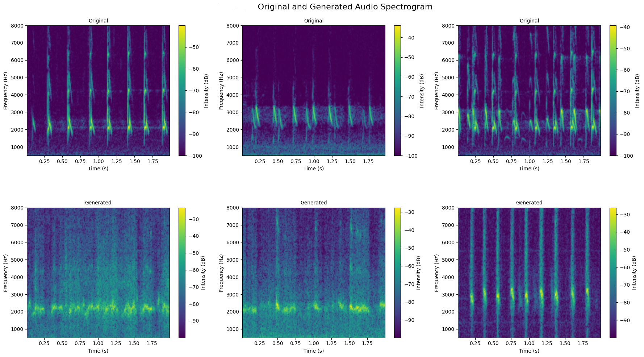Click the bottom-right Generated spectrogram with vertical stripes
This screenshot has height=357, width=644.
coord(529,273)
